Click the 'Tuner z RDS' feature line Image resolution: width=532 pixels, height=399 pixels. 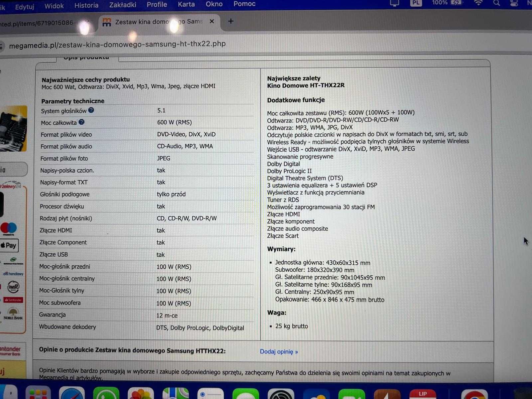[283, 200]
